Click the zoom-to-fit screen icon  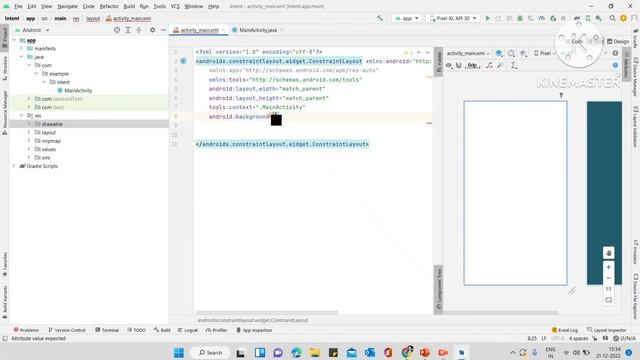pos(609,300)
